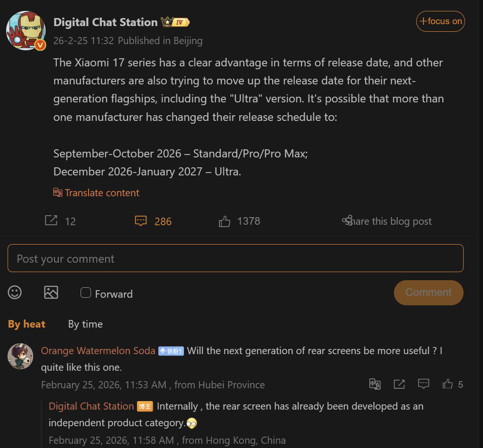
Task: Click the focus on follow button
Action: (440, 21)
